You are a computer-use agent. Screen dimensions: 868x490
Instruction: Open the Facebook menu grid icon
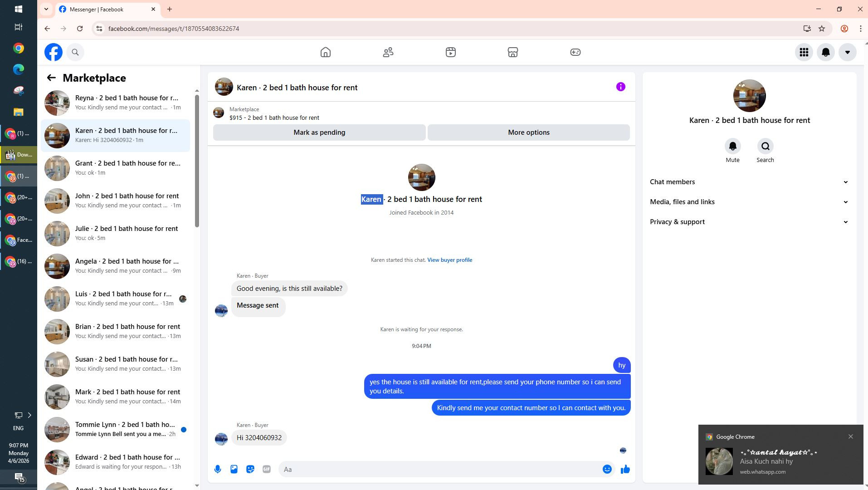(804, 52)
